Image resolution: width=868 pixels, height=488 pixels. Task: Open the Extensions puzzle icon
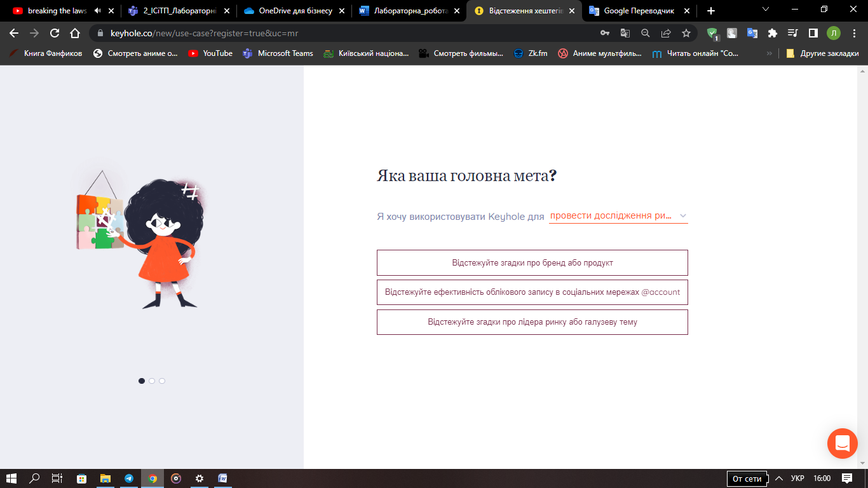pos(773,33)
